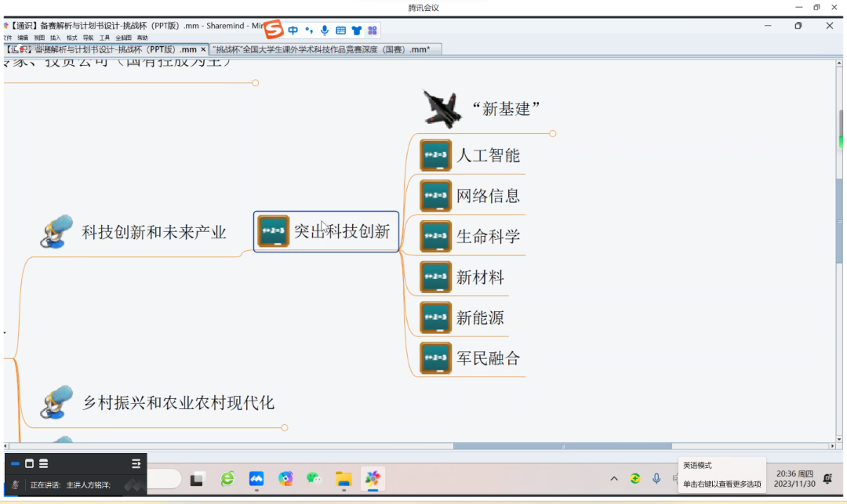
Task: Select the 生命科学 node text
Action: pyautogui.click(x=488, y=237)
